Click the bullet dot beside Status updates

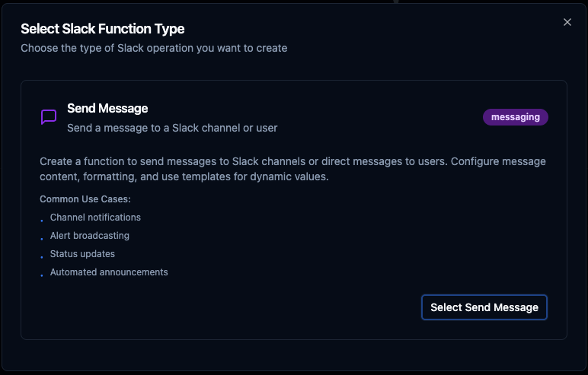tap(42, 256)
